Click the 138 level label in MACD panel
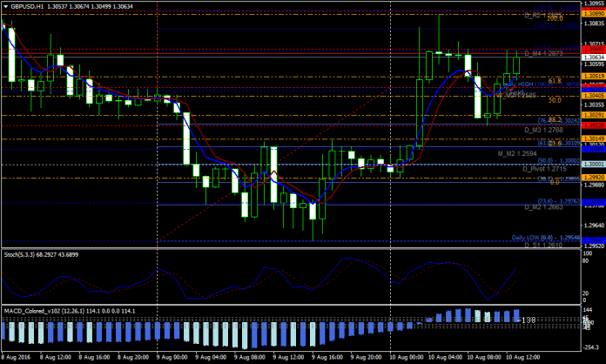The height and width of the screenshot is (364, 606). tap(528, 321)
